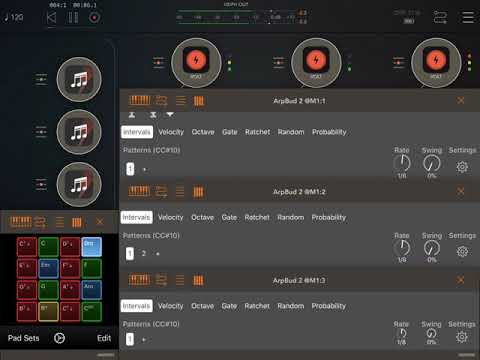Show the keyboard icon in the chord pad panel header
The image size is (480, 360).
pyautogui.click(x=21, y=222)
